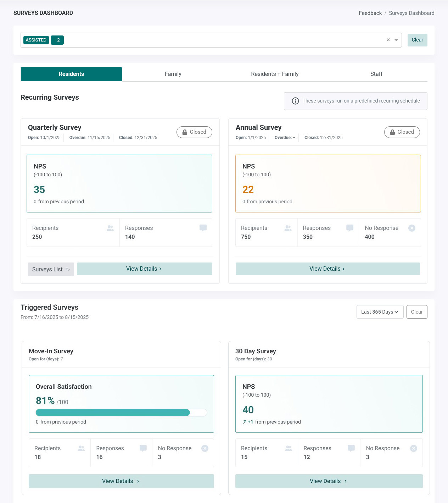The image size is (448, 503).
Task: Click the Triggered Surveys date range text
Action: pos(55,317)
